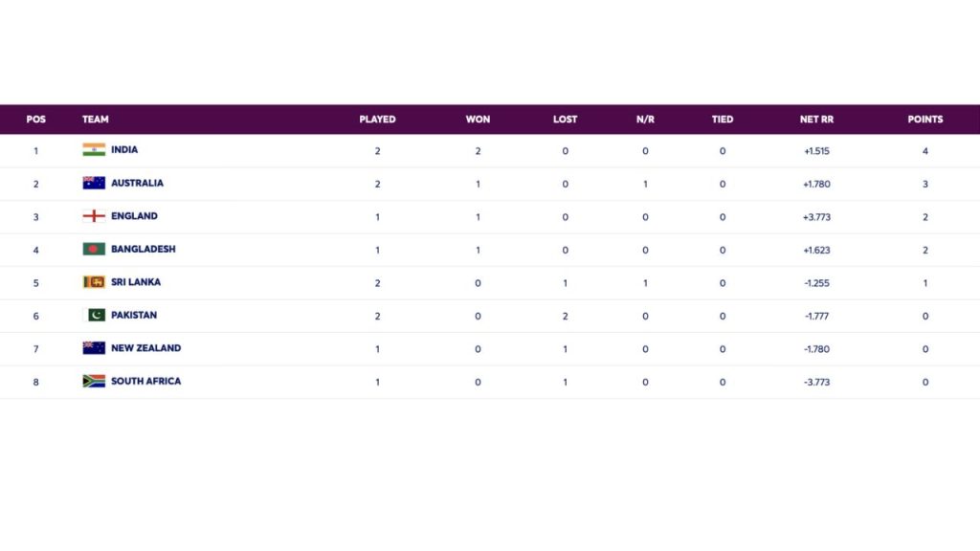Open the INDIA team link

tap(124, 150)
